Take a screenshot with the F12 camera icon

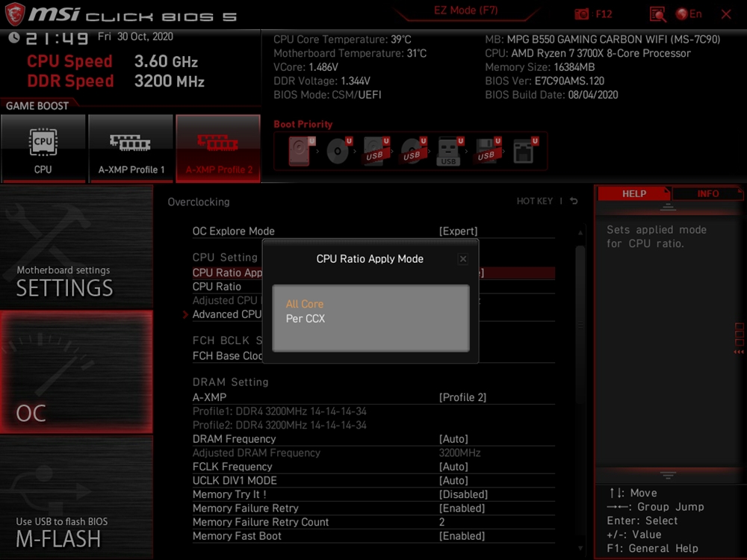(581, 14)
